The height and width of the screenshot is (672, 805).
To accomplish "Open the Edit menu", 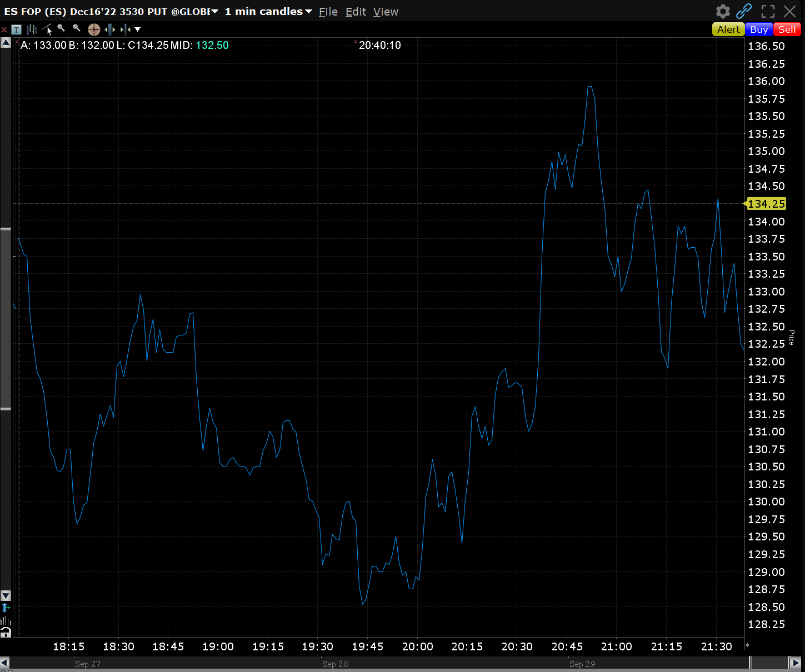I will click(x=356, y=12).
